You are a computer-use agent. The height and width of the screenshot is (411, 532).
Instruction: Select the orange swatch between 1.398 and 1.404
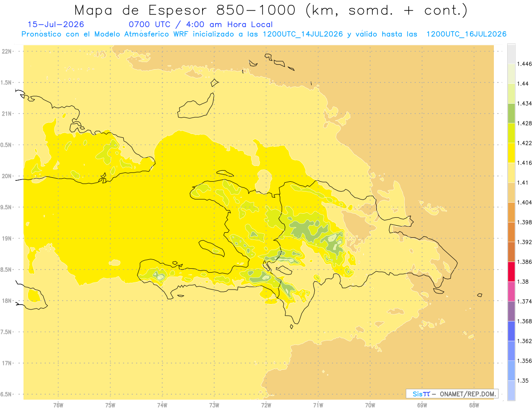(x=511, y=212)
